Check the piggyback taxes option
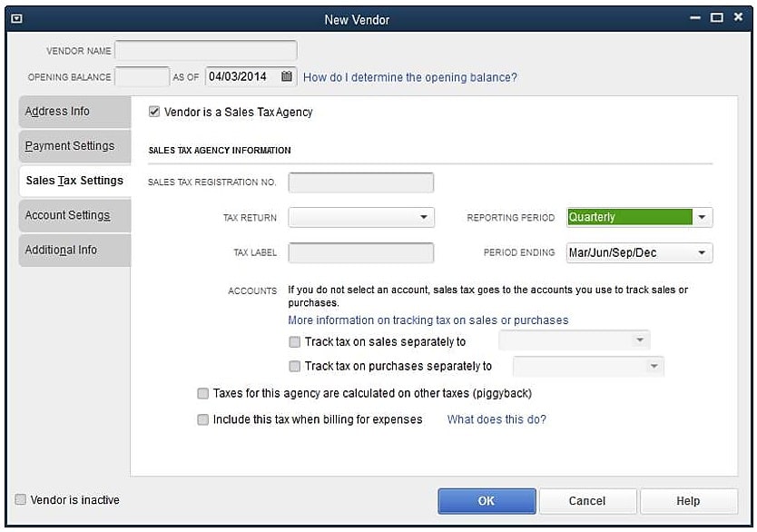 point(202,393)
